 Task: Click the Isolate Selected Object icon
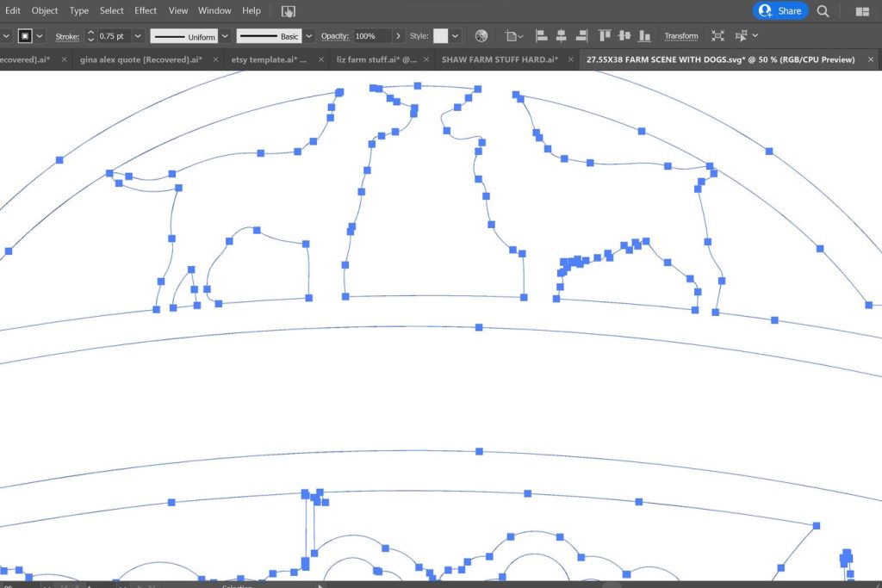[x=717, y=36]
